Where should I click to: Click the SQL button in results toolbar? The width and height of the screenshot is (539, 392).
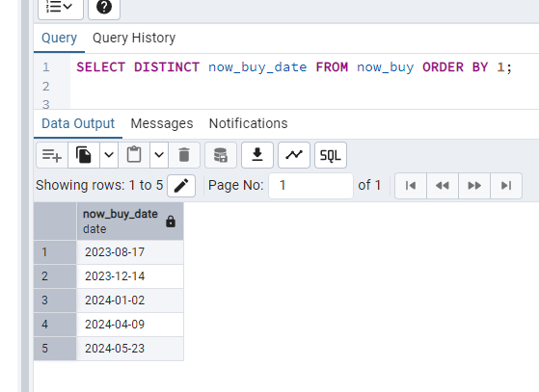pyautogui.click(x=331, y=155)
